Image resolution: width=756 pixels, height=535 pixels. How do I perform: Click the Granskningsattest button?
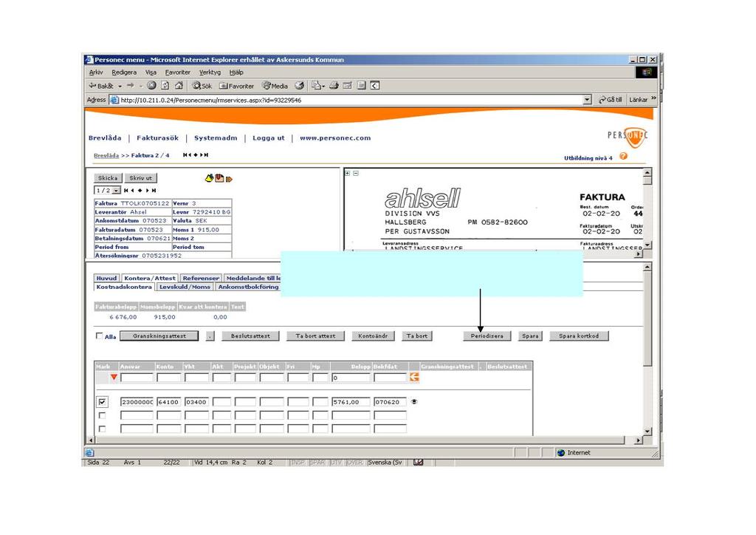point(159,335)
